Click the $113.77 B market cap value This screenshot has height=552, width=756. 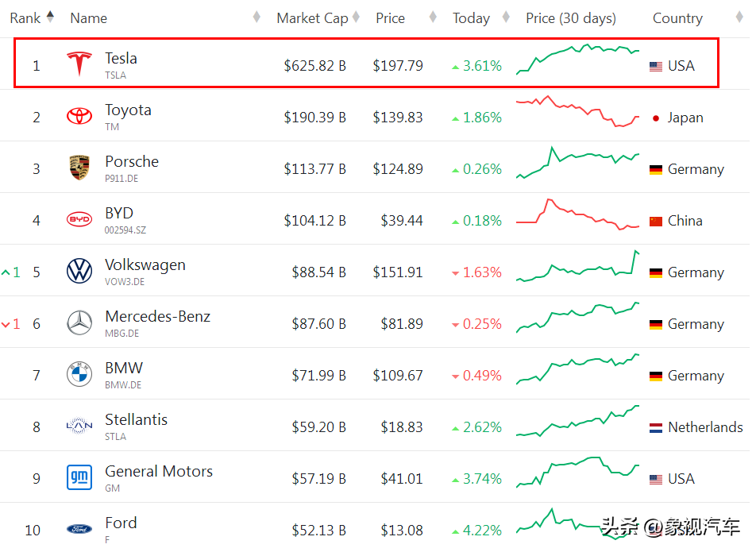click(x=314, y=168)
